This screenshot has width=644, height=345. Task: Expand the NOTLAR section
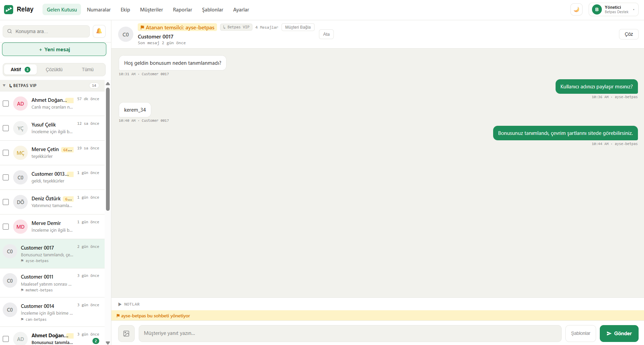120,304
